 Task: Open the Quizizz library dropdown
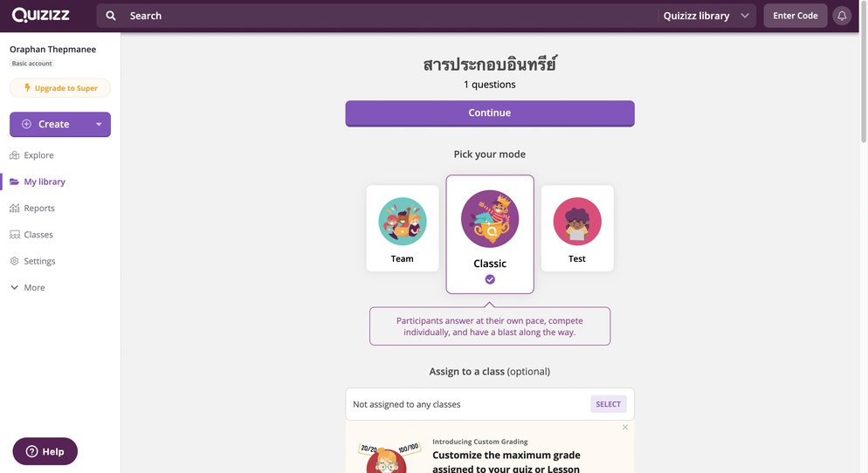coord(706,16)
